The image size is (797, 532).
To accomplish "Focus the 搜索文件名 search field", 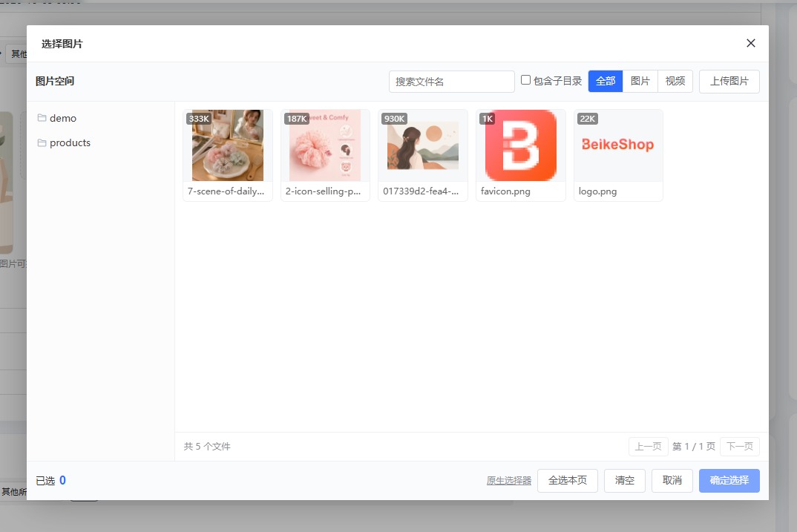I will pos(451,82).
